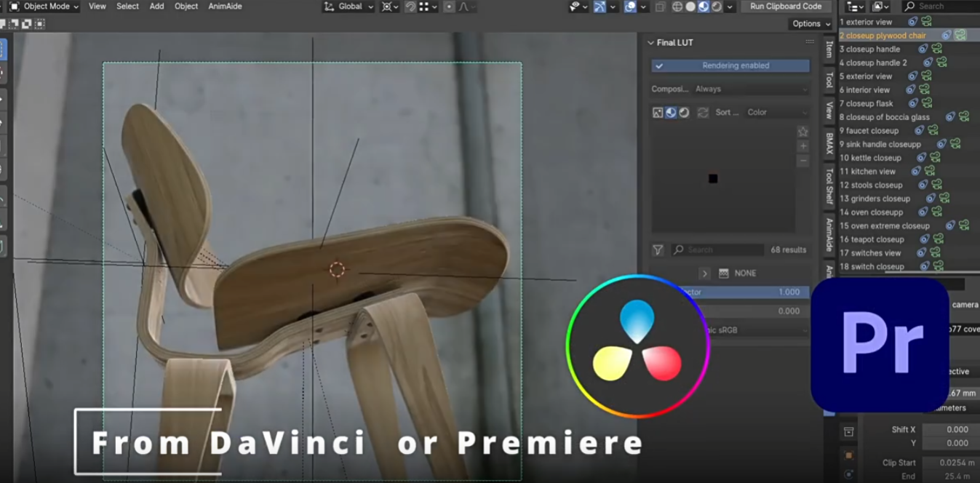This screenshot has width=980, height=483.
Task: Open the Compositing Always dropdown
Action: click(751, 89)
